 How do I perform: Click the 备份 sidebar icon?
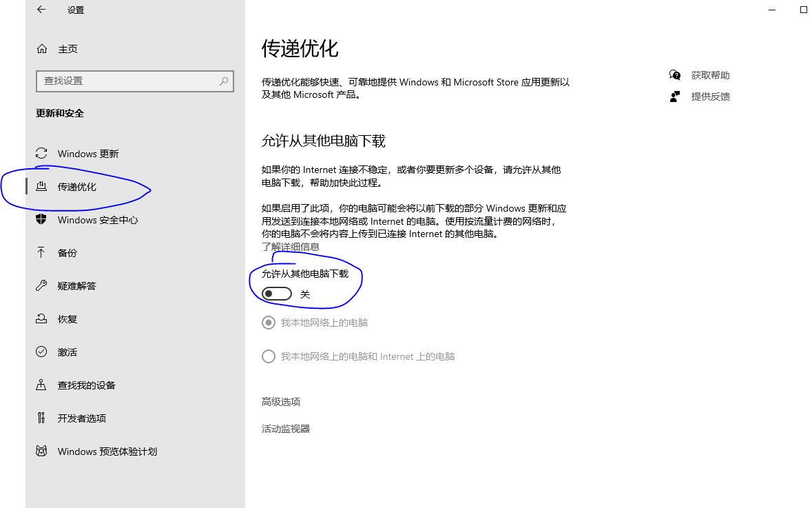[x=42, y=253]
